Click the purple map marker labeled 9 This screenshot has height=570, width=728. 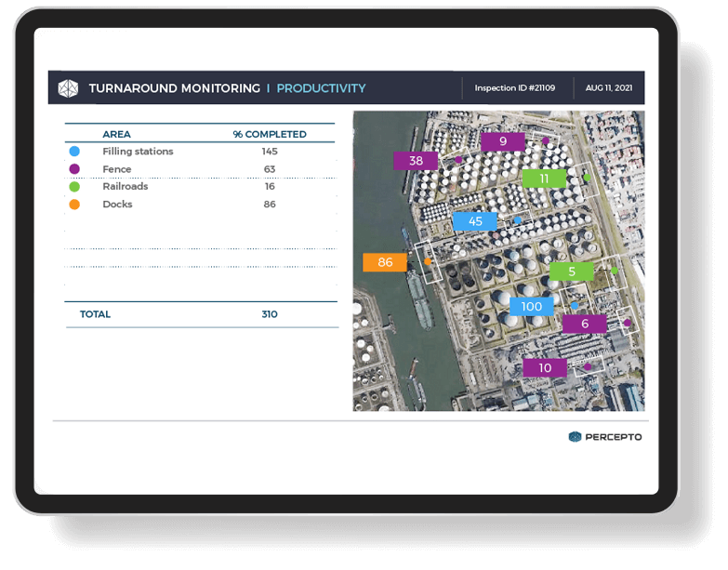(503, 141)
